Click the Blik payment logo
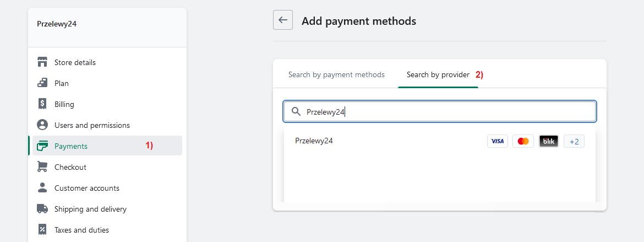The width and height of the screenshot is (644, 242). point(549,141)
